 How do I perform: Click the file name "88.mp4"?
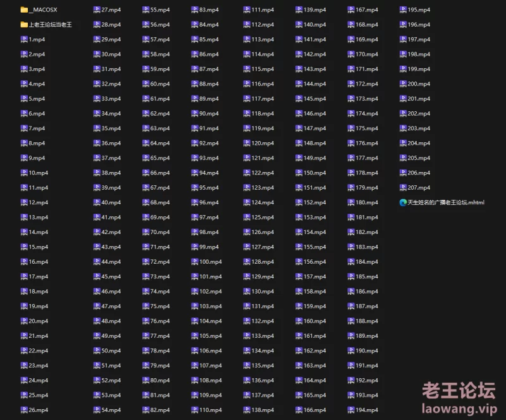click(x=209, y=84)
